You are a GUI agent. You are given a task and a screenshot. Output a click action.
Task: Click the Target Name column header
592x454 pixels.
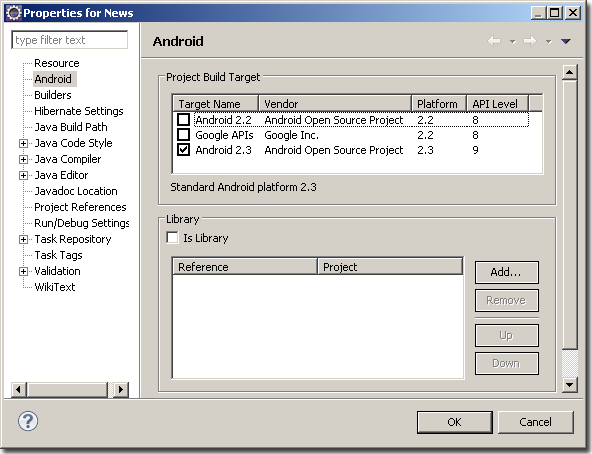[x=215, y=103]
